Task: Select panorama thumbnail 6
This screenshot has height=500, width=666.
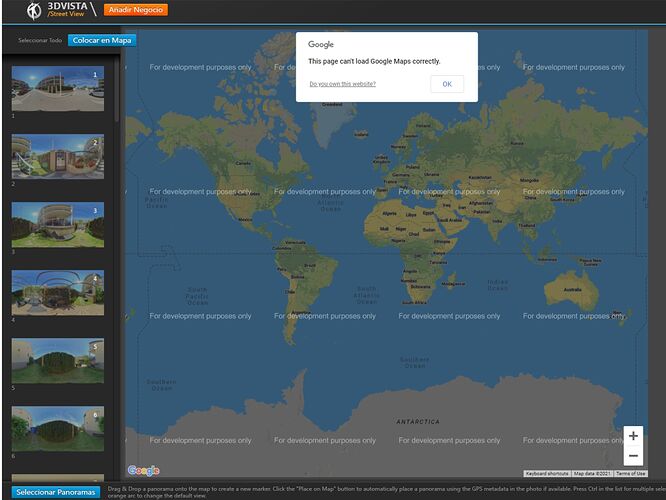Action: pyautogui.click(x=58, y=428)
